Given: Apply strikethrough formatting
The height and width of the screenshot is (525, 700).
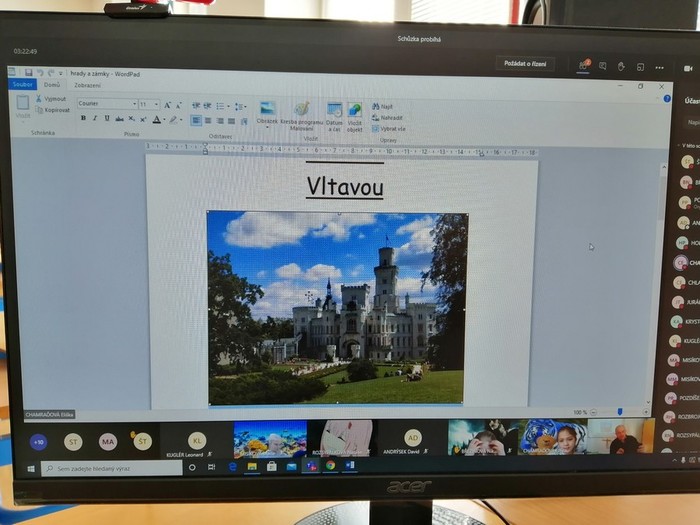Looking at the screenshot, I should tap(119, 119).
